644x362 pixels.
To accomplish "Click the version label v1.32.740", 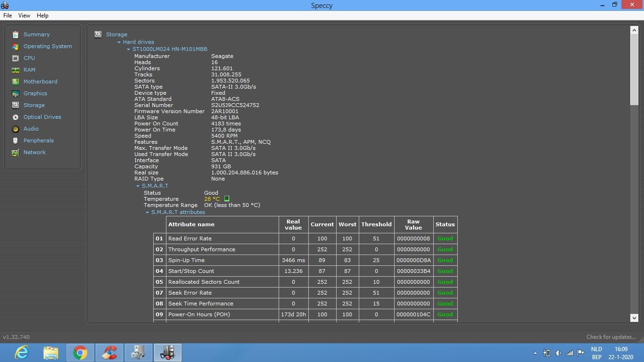I will [17, 337].
